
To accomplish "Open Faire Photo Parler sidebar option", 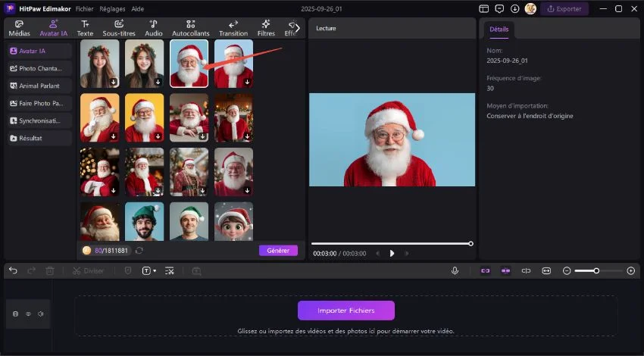I will 39,104.
